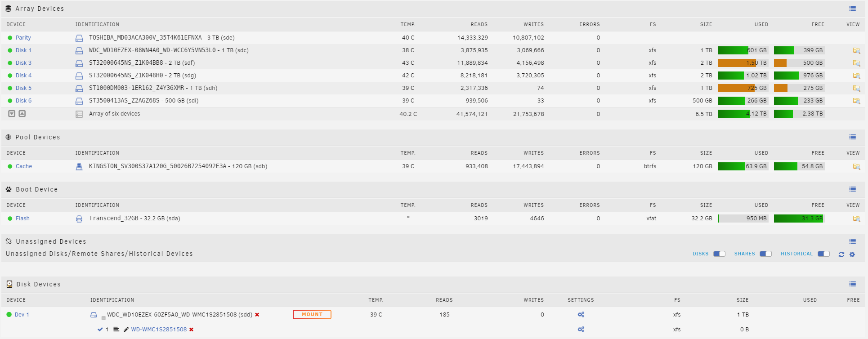Open the Cache device link
Screen dimensions: 868x339
(24, 166)
